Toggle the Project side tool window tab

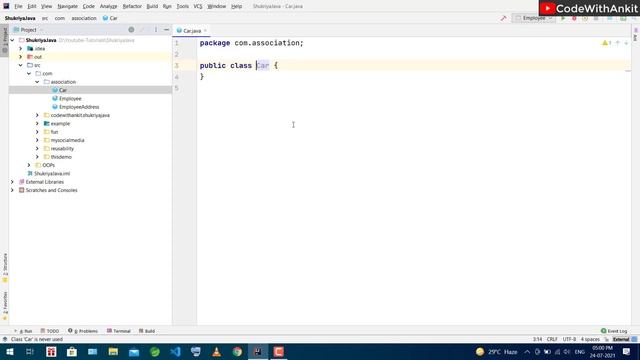point(4,40)
